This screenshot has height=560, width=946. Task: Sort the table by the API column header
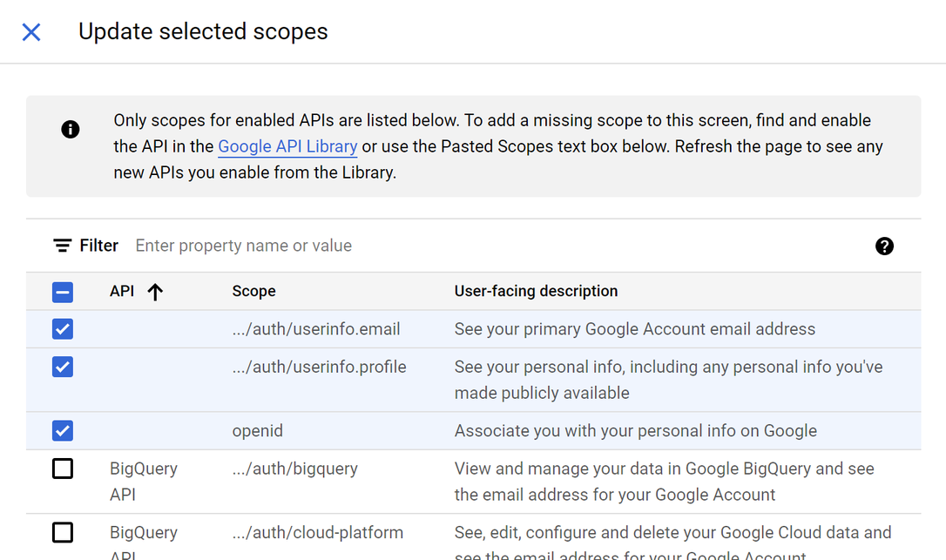tap(122, 292)
